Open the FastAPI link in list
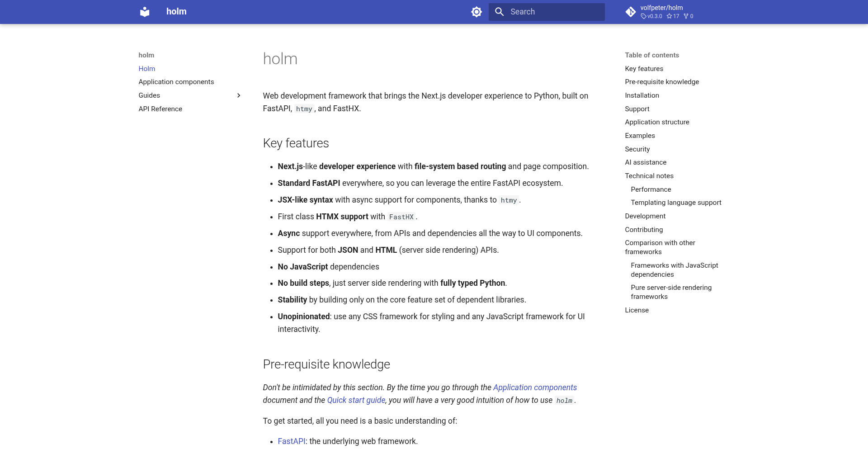Screen dimensions: 868x449 point(291,441)
